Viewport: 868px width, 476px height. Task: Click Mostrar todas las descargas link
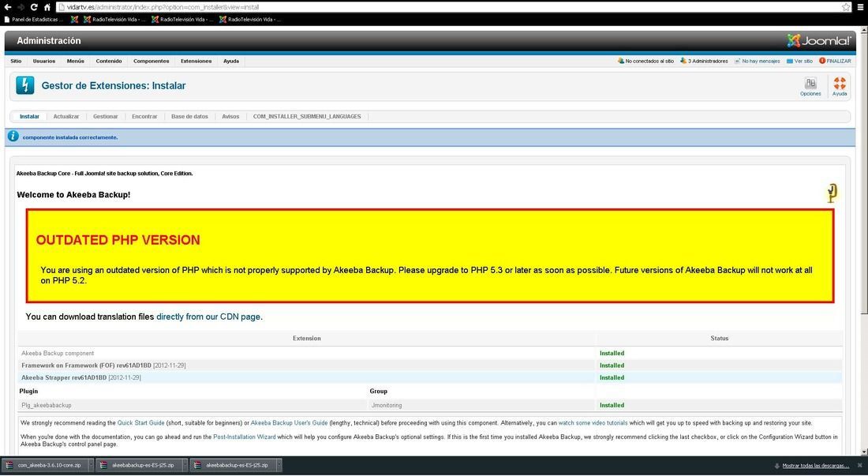click(x=815, y=466)
